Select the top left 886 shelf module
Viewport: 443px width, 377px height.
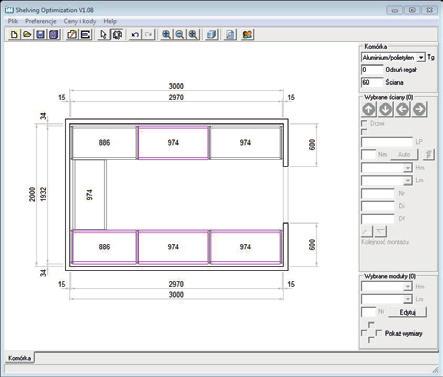pyautogui.click(x=104, y=143)
